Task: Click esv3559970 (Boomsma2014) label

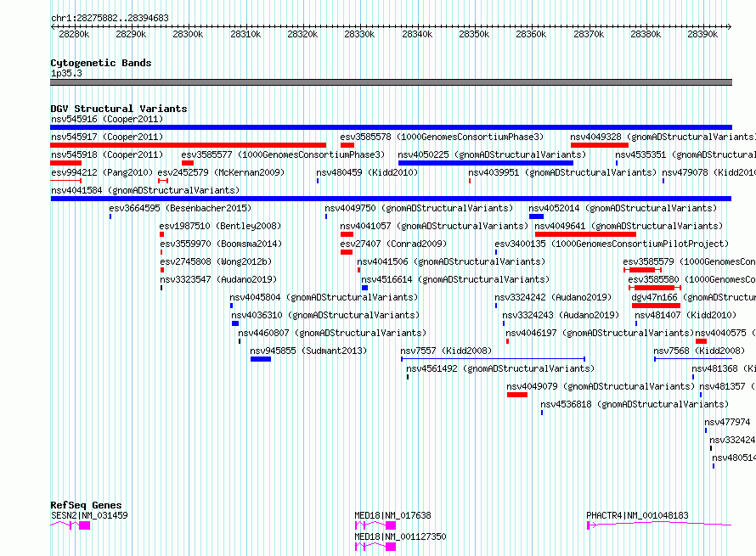Action: 221,244
